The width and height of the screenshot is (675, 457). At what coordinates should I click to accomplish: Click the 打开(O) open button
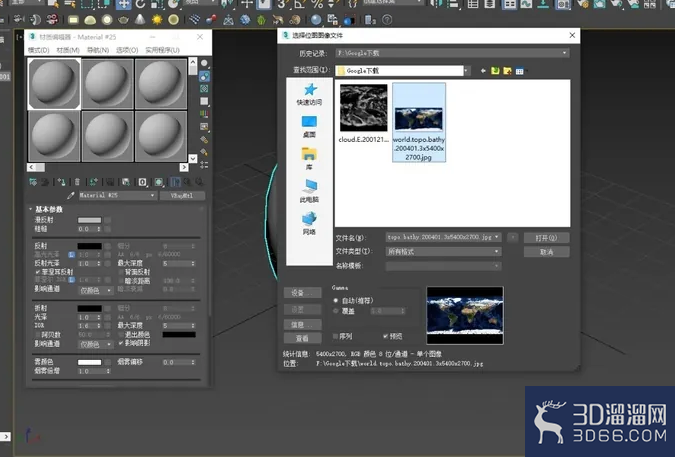pyautogui.click(x=546, y=238)
